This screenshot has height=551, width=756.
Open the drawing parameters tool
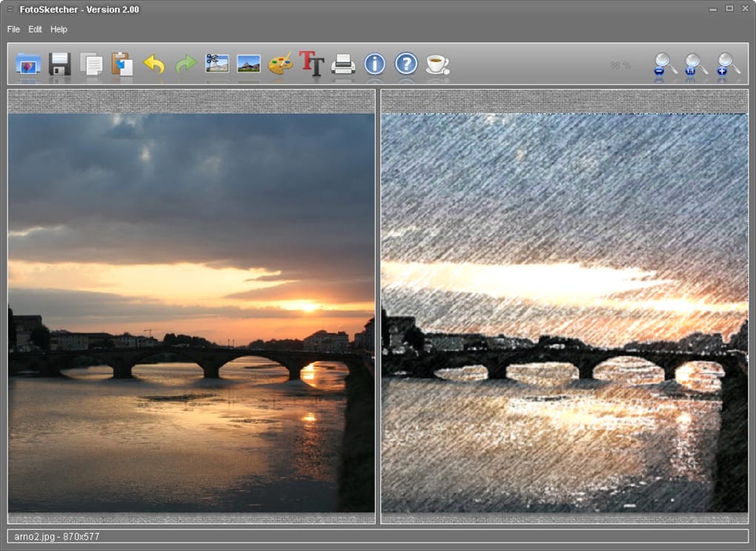tap(216, 64)
